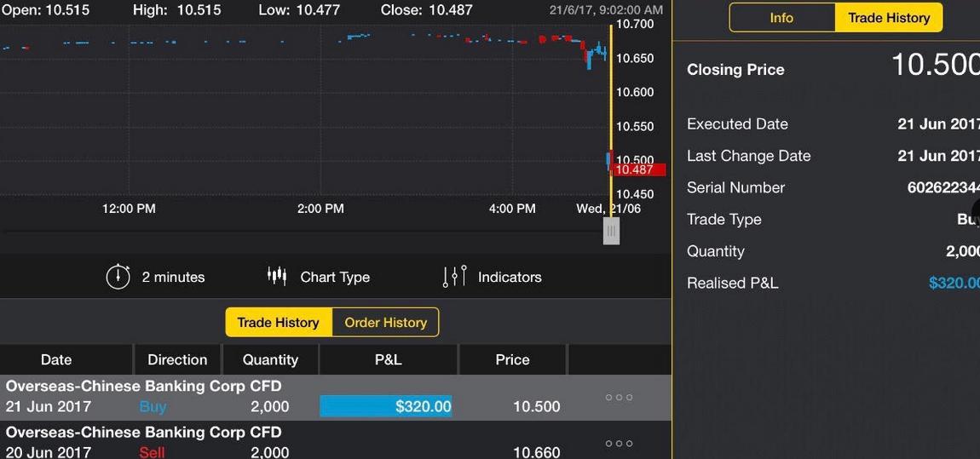
Task: Click the $320.00 P&L cell in the table
Action: (x=386, y=406)
